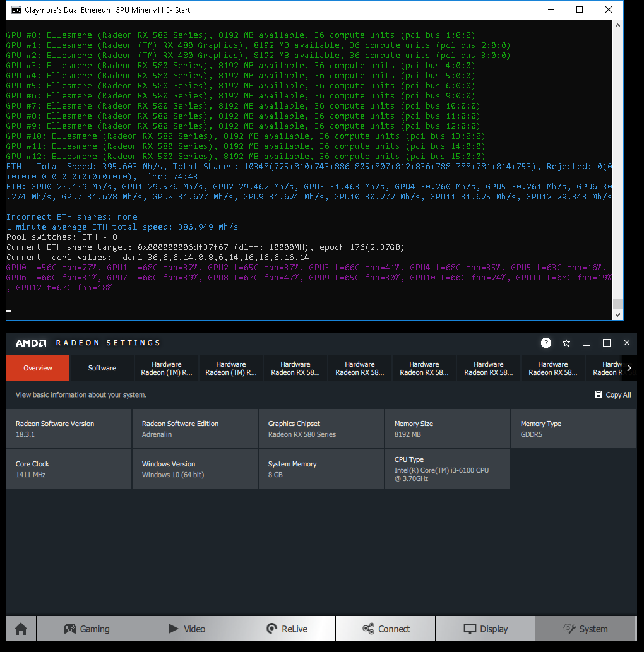Click the 'Incorrect ETH shares: none' line

click(71, 216)
